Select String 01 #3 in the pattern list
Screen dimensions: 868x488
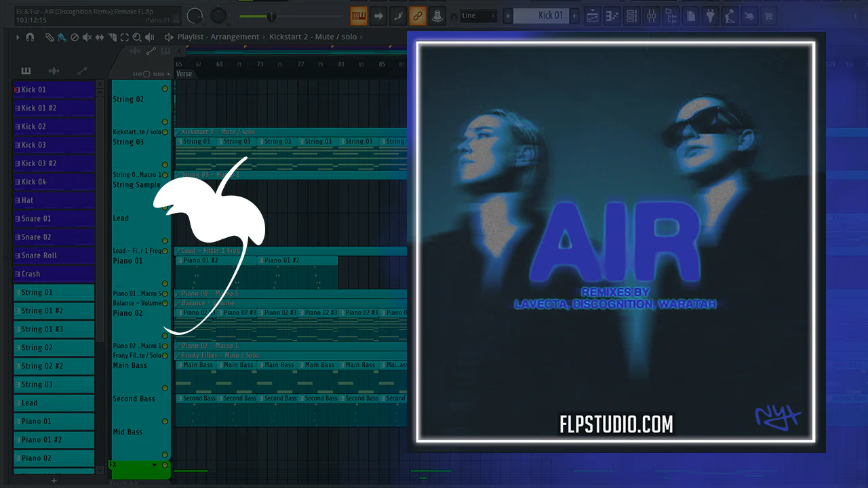click(54, 329)
